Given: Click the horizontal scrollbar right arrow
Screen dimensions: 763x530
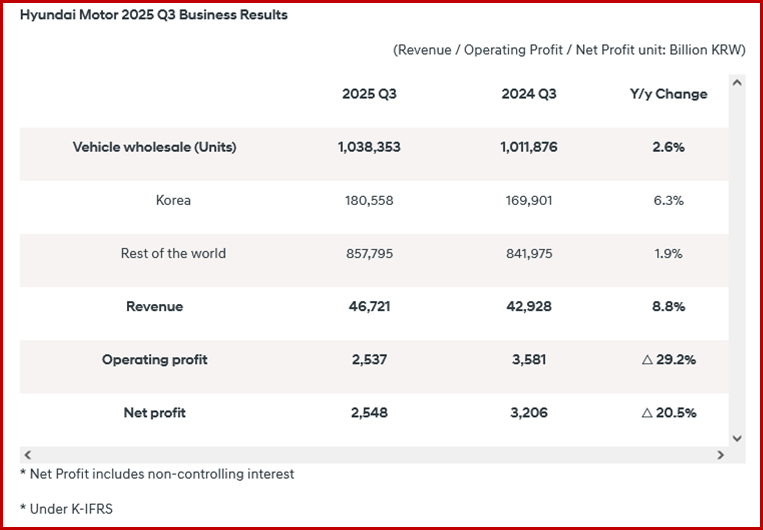Looking at the screenshot, I should click(719, 455).
